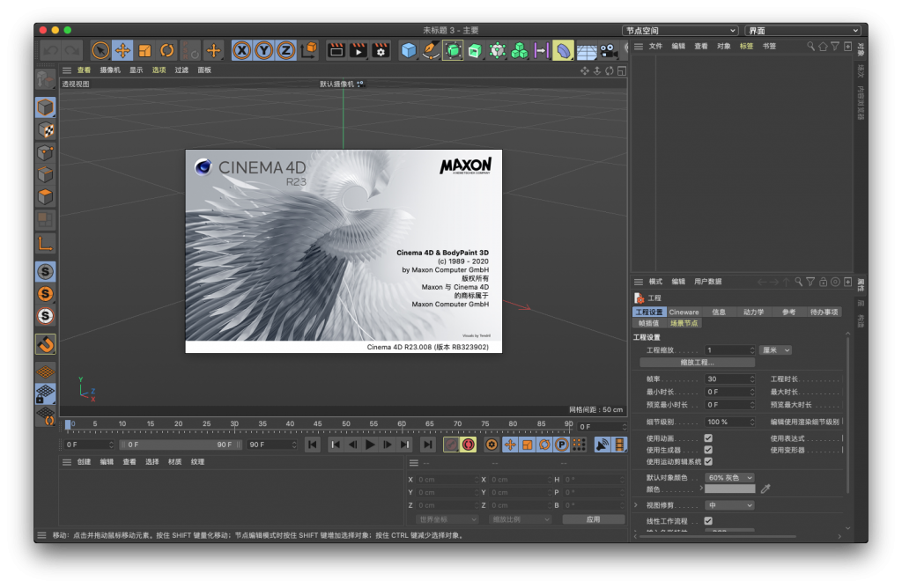Enable Texture mode checkered cube icon

(46, 130)
